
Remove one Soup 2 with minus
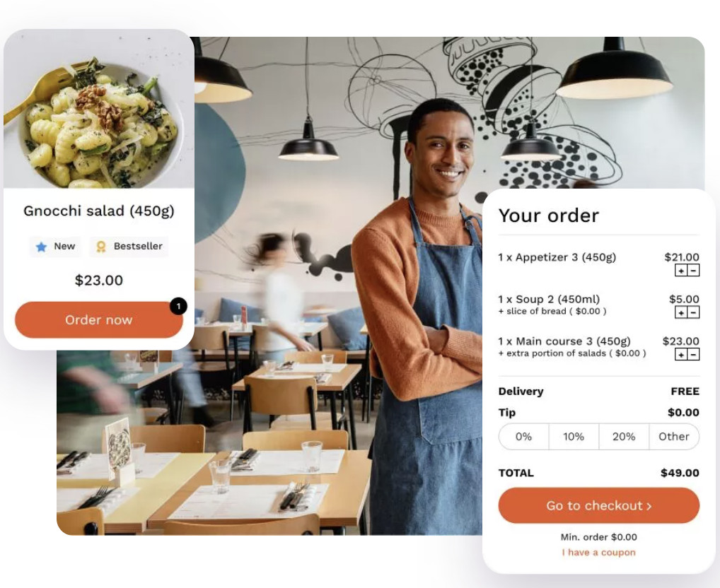tap(693, 313)
